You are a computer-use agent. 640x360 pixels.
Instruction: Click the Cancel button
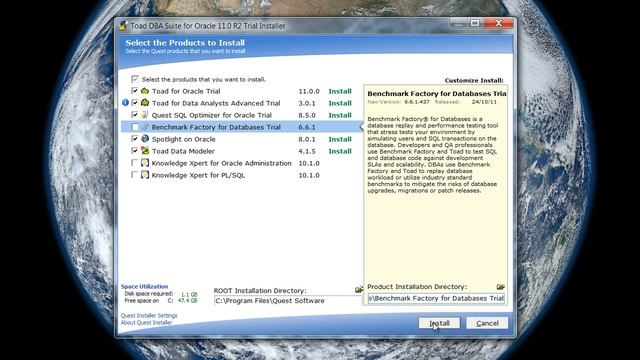(x=487, y=323)
